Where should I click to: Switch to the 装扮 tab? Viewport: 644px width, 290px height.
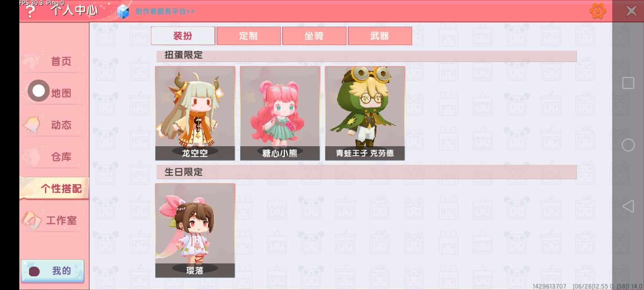click(183, 36)
